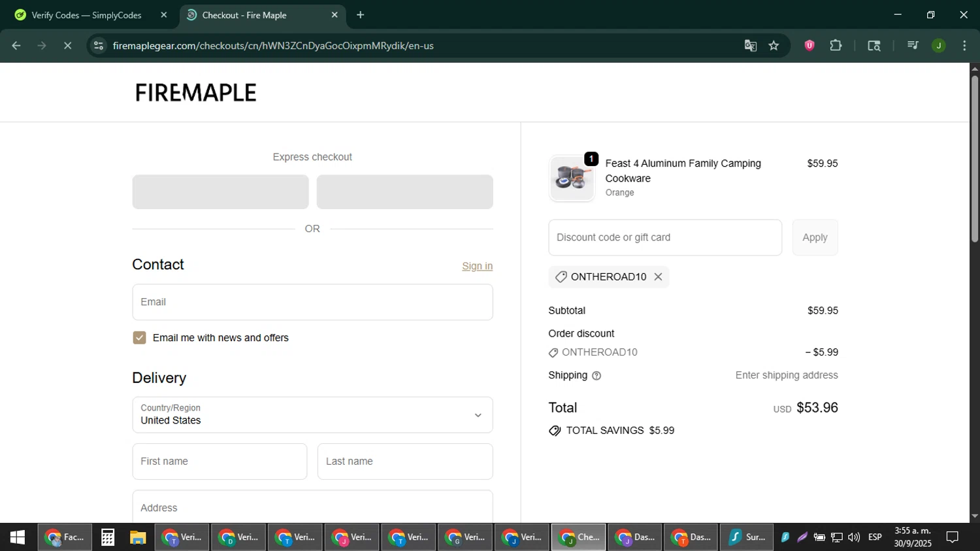Open the Chrome extensions puzzle menu

point(836,46)
